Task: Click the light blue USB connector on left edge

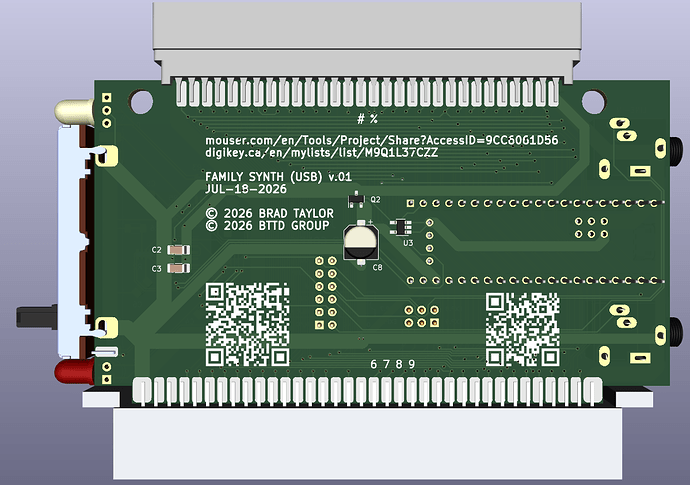Action: coord(70,241)
